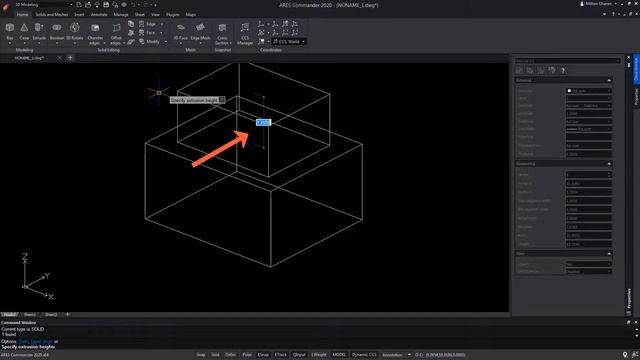Toggle ESnap in the status bar
640x360 pixels.
tap(263, 355)
